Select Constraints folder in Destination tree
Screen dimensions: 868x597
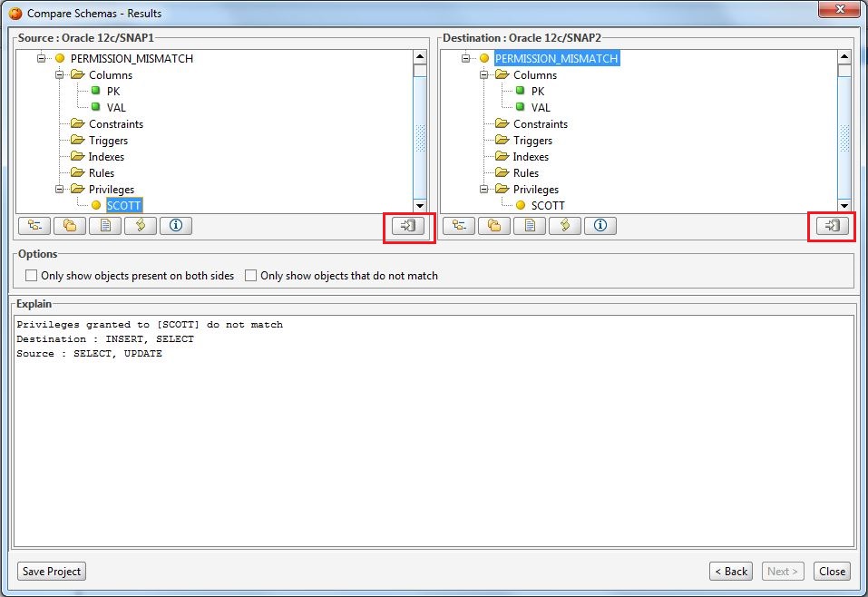541,124
